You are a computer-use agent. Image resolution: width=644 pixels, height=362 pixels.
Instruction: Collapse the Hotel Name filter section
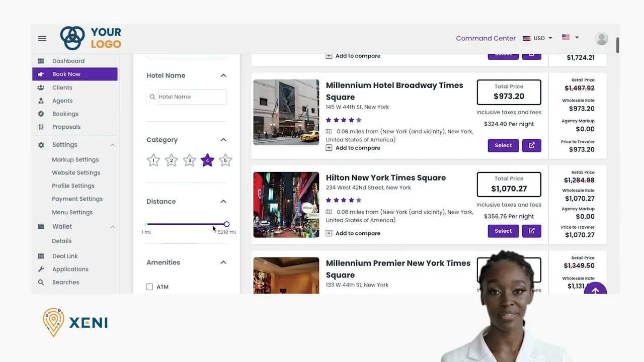[223, 75]
